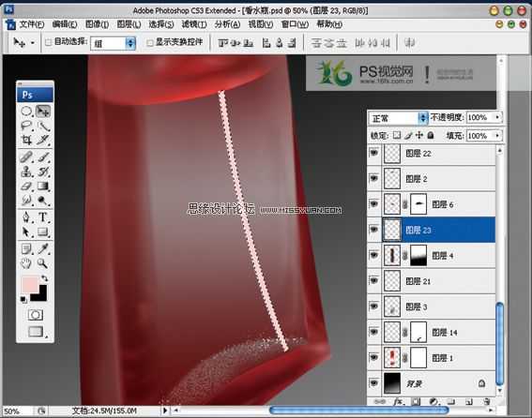Viewport: 532px width, 418px height.
Task: Add layer style via fx icon
Action: pyautogui.click(x=398, y=402)
